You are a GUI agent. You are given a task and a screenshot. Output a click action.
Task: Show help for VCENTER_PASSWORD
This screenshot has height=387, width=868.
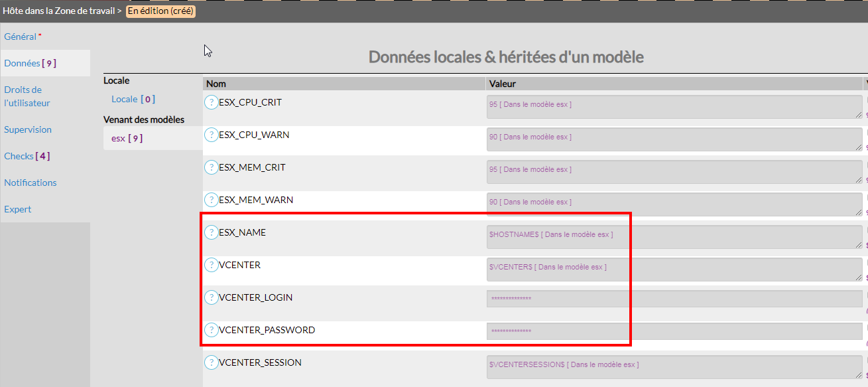(x=211, y=330)
